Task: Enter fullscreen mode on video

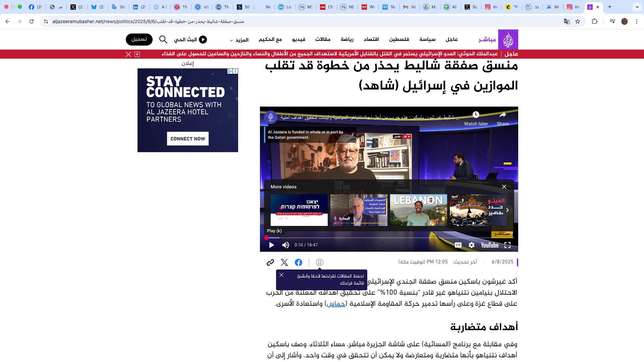Action: (507, 245)
